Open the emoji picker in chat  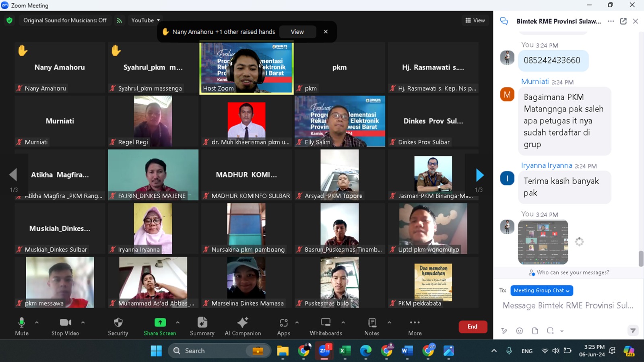(x=520, y=331)
